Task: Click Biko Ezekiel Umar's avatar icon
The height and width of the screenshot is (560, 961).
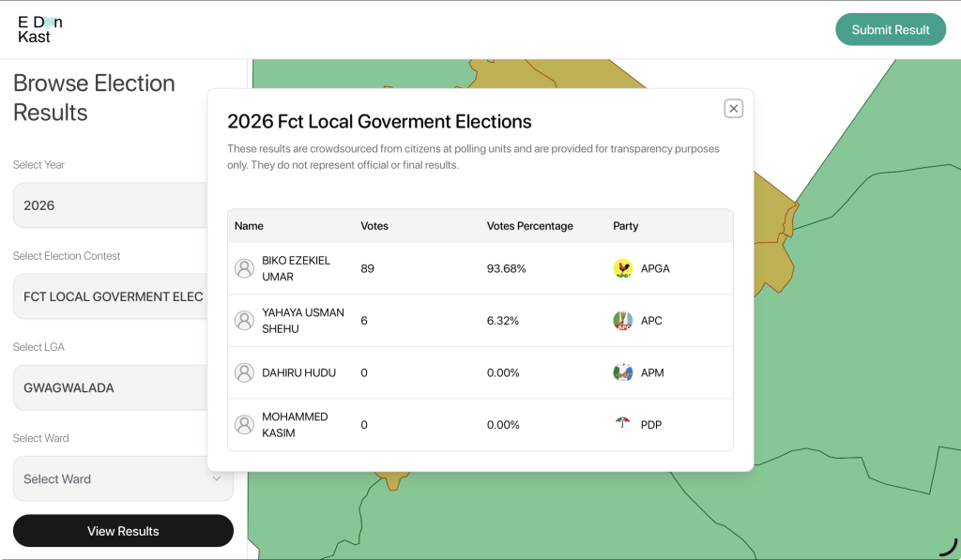Action: click(x=244, y=268)
